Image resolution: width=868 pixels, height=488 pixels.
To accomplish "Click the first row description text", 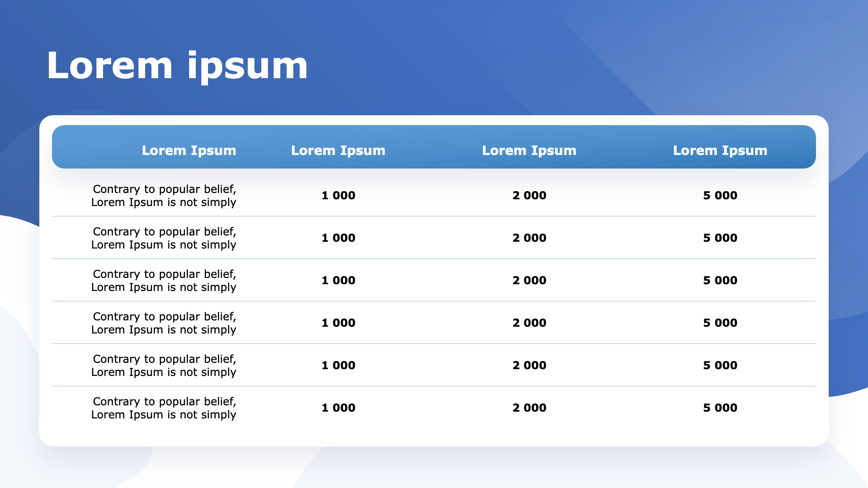I will point(164,196).
